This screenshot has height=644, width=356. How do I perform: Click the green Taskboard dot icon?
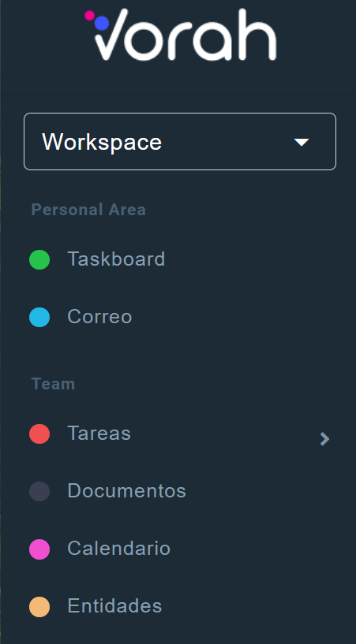point(39,259)
